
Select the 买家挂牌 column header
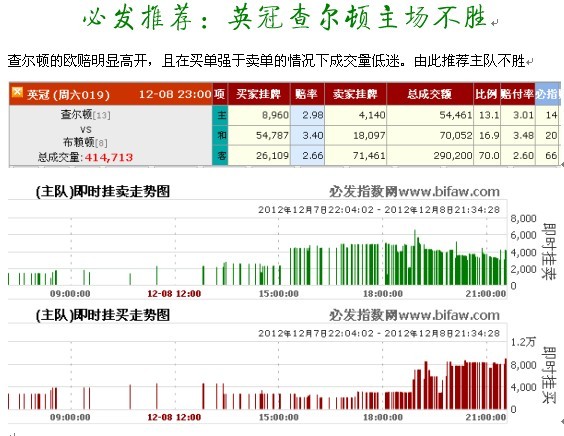point(259,94)
